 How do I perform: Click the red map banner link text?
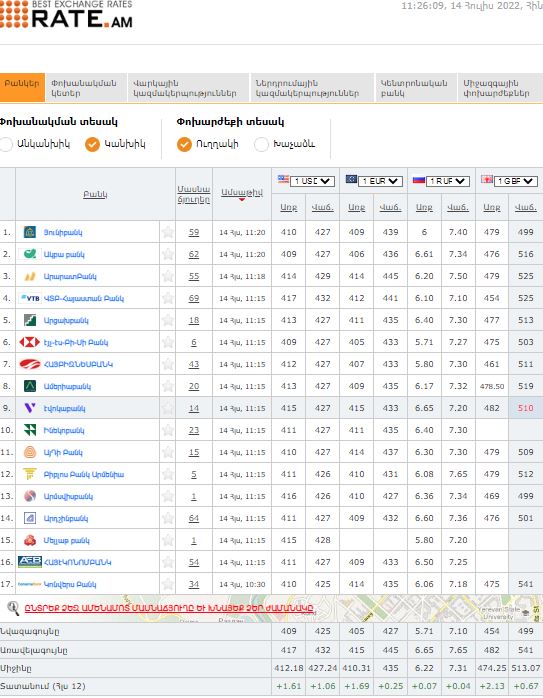169,608
